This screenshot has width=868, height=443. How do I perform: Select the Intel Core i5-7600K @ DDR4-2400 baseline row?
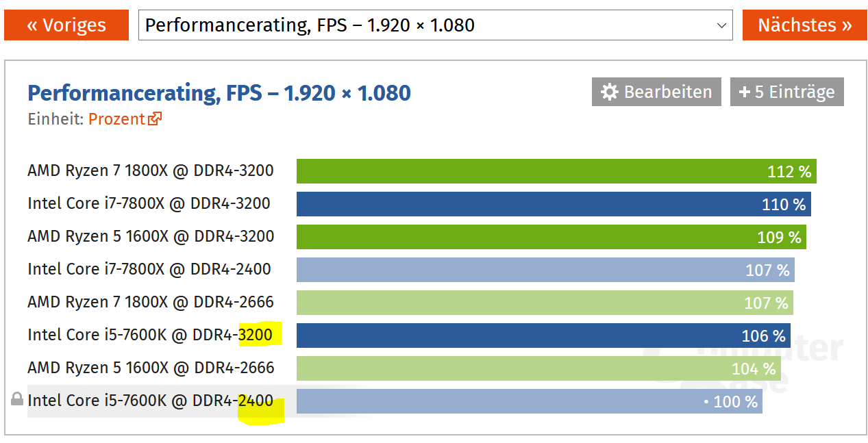point(150,401)
